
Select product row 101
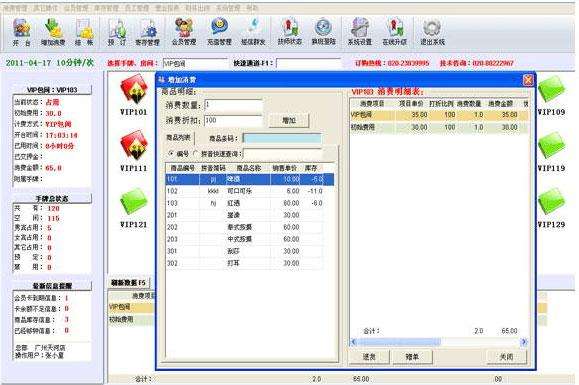coord(250,179)
